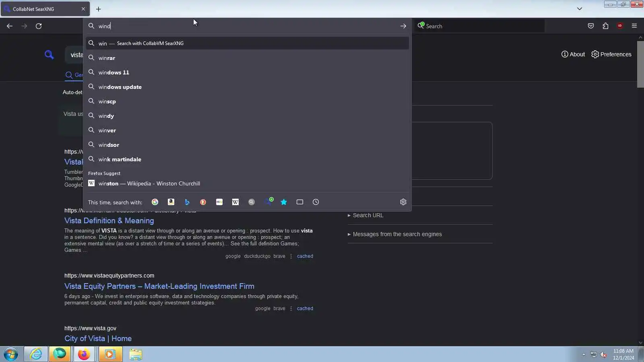Focus the toolbar Search box
Screen dimensions: 644x362
click(480, 26)
